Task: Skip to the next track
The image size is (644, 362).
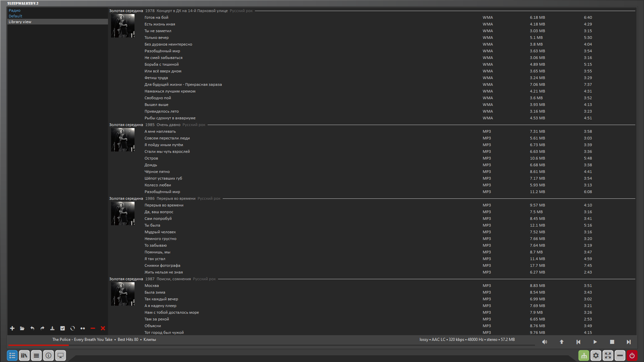Action: (x=629, y=342)
